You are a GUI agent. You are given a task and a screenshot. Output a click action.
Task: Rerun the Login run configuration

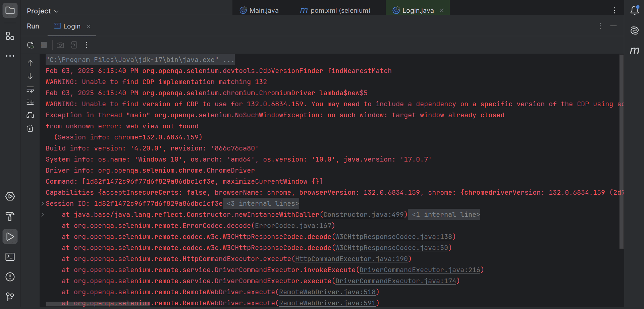[31, 45]
